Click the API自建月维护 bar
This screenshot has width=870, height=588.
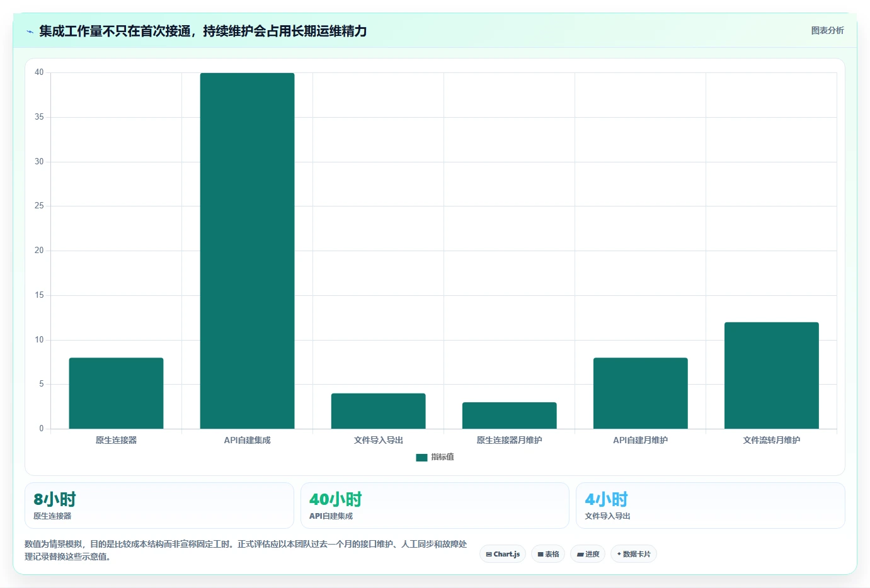point(640,393)
